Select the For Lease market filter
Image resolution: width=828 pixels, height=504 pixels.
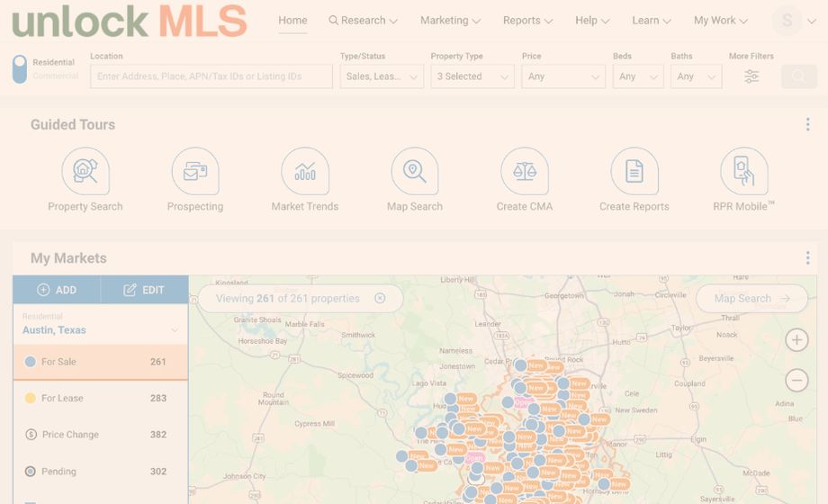click(100, 398)
